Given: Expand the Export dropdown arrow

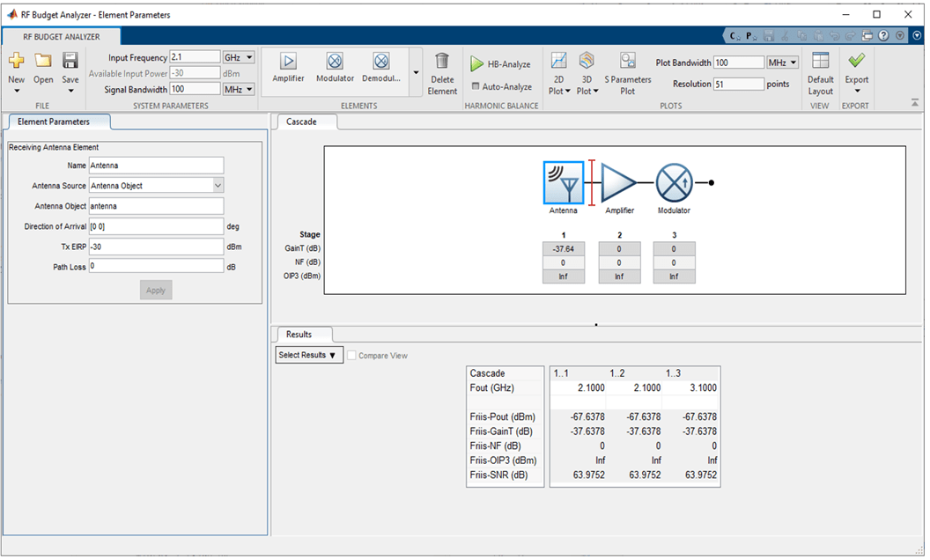Looking at the screenshot, I should (x=856, y=91).
